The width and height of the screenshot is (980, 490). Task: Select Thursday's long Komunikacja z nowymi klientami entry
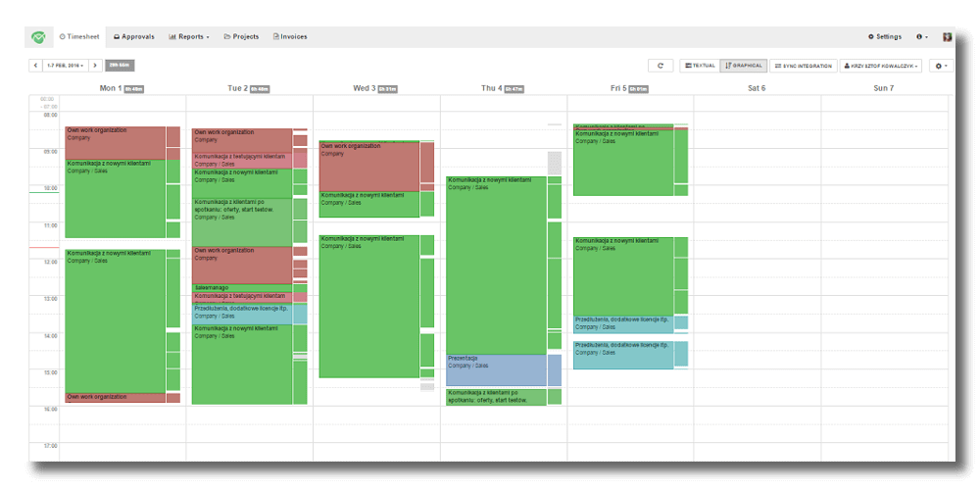(496, 266)
